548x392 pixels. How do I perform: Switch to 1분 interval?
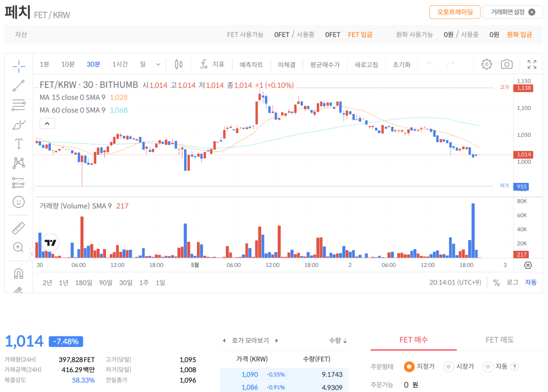point(44,64)
